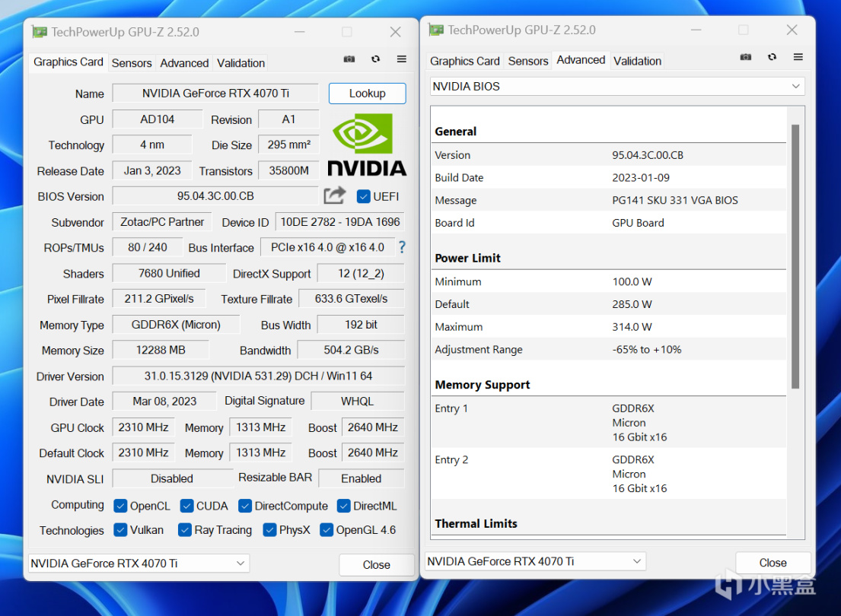
Task: Click the Driver Version field
Action: point(259,376)
